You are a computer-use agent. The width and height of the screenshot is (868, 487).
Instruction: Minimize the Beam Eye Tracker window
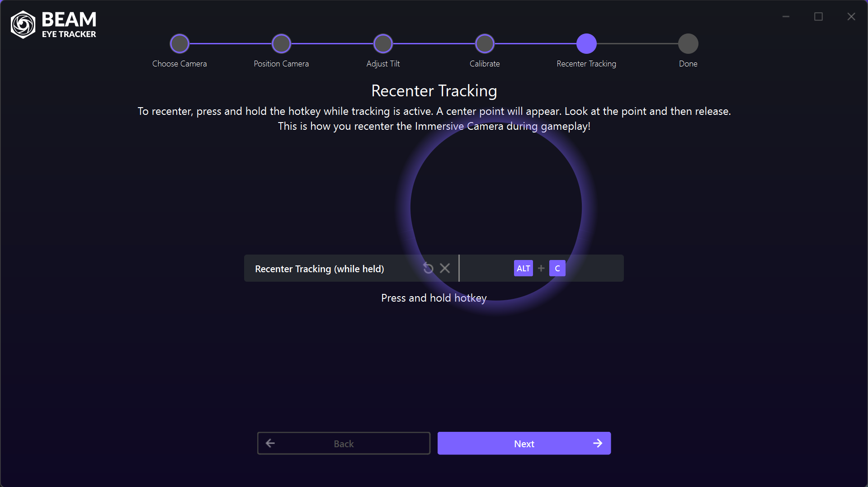point(786,17)
